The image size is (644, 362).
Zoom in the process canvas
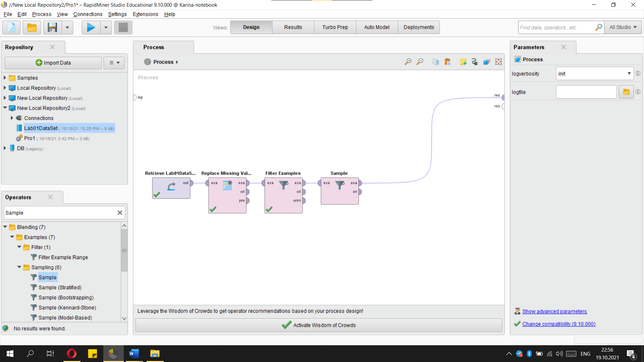point(408,62)
